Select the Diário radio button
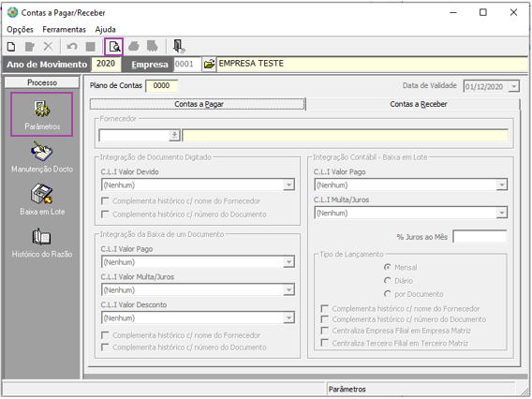 pos(388,281)
